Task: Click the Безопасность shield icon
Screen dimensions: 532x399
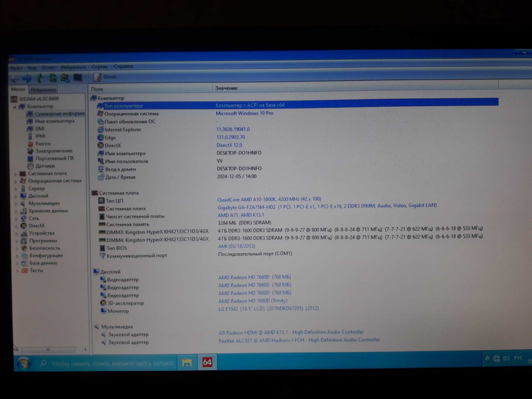Action: tap(24, 248)
